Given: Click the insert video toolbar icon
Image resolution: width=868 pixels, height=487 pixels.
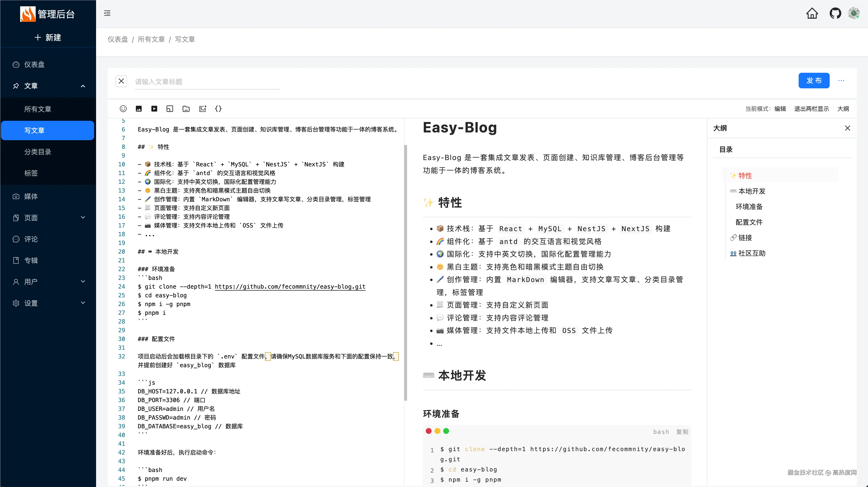Looking at the screenshot, I should click(x=154, y=108).
